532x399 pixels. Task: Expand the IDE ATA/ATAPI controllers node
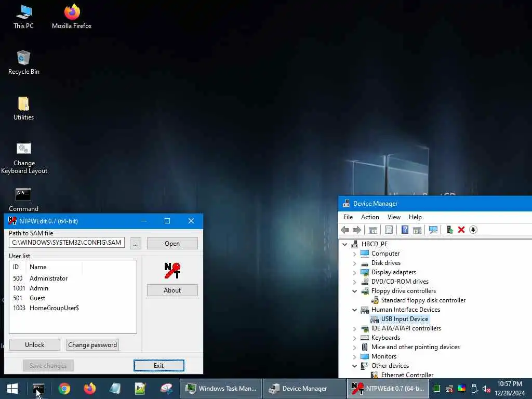point(354,329)
